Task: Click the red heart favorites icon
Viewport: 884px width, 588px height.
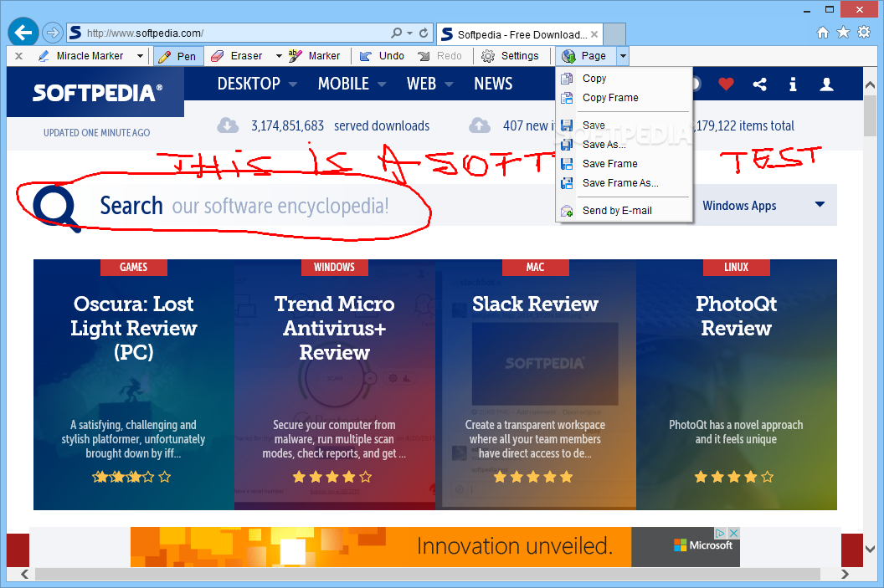Action: point(726,84)
